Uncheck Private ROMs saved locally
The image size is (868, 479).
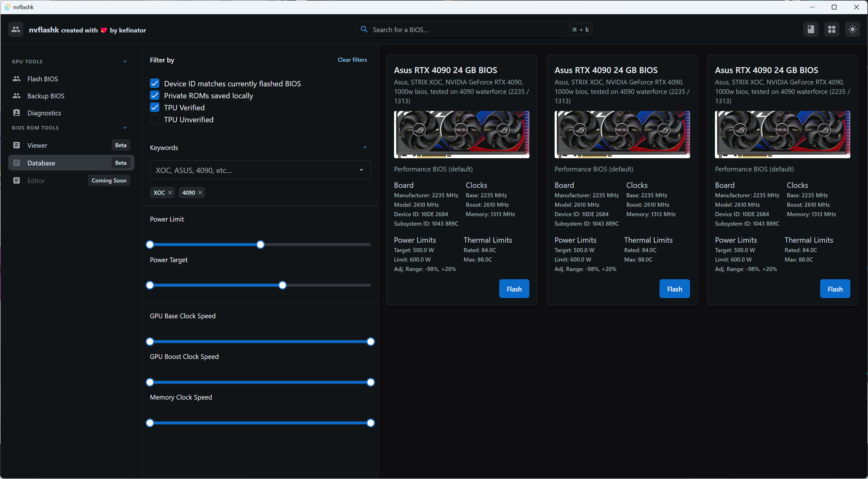[155, 95]
